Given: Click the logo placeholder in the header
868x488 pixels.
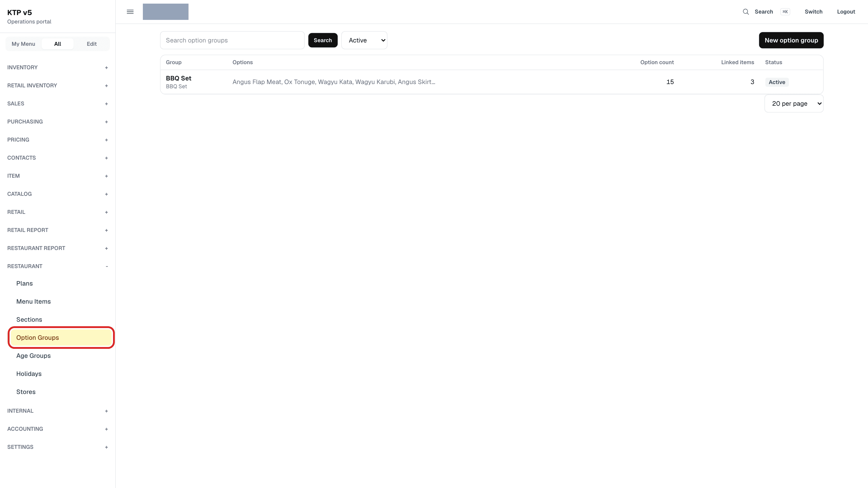Looking at the screenshot, I should pos(165,12).
